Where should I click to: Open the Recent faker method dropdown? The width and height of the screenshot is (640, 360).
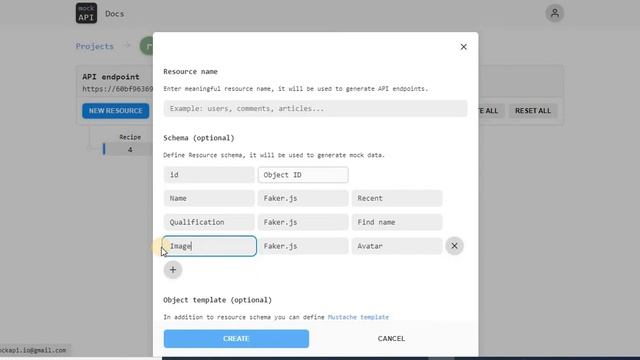pos(397,198)
